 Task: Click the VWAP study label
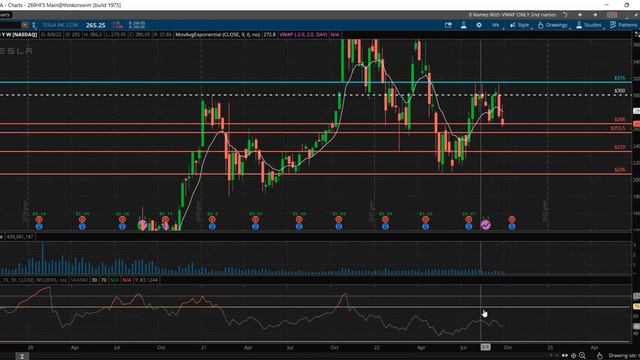pyautogui.click(x=303, y=35)
